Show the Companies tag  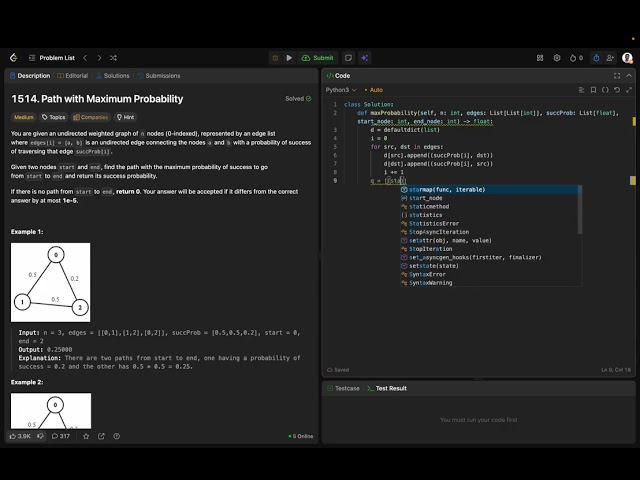(x=91, y=117)
